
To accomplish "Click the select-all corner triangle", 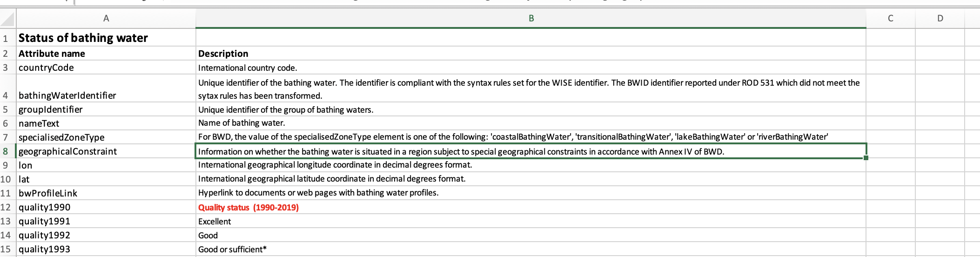I will 8,19.
